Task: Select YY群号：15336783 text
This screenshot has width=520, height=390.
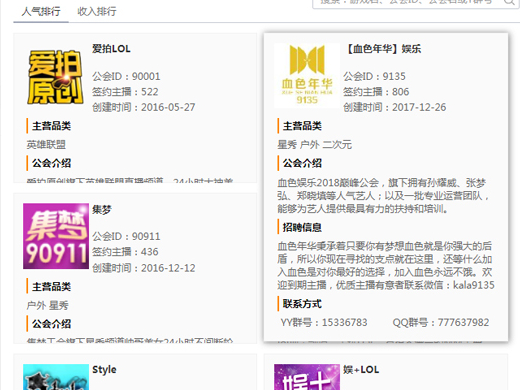Action: click(x=324, y=322)
